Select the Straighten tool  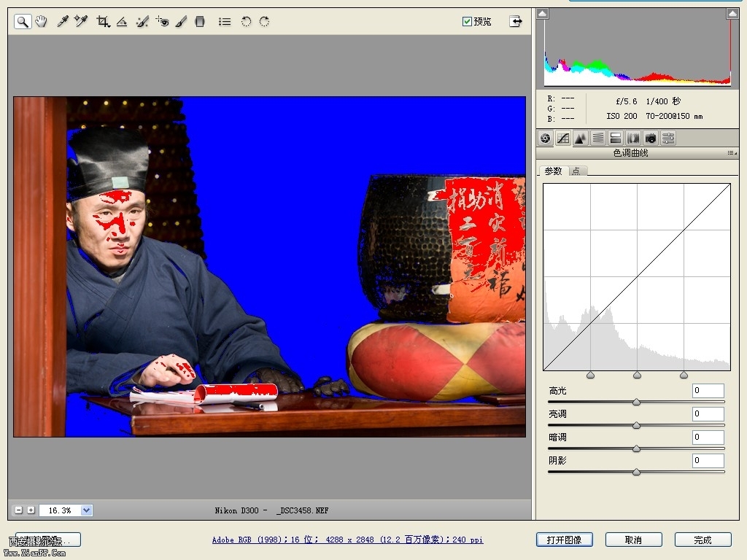pos(122,22)
